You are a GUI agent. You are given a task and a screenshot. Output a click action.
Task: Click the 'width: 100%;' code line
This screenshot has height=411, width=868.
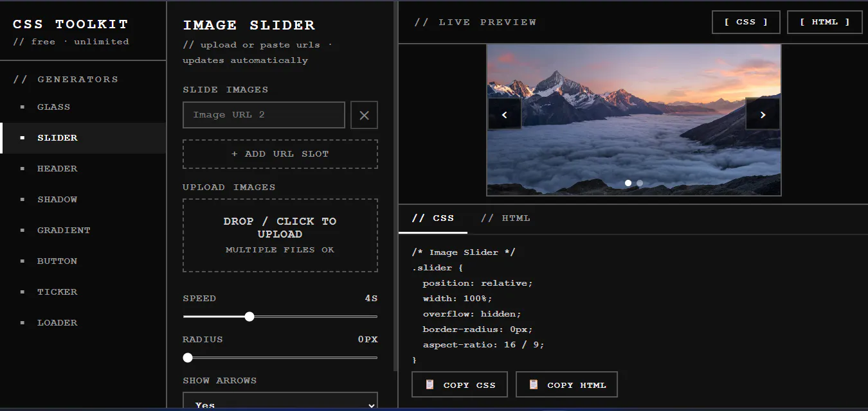pos(457,299)
